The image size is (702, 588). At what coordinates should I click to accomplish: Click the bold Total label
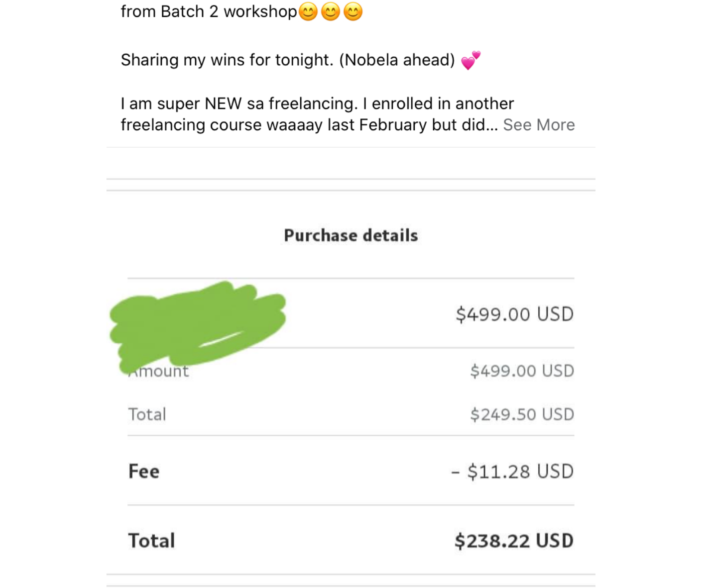152,541
